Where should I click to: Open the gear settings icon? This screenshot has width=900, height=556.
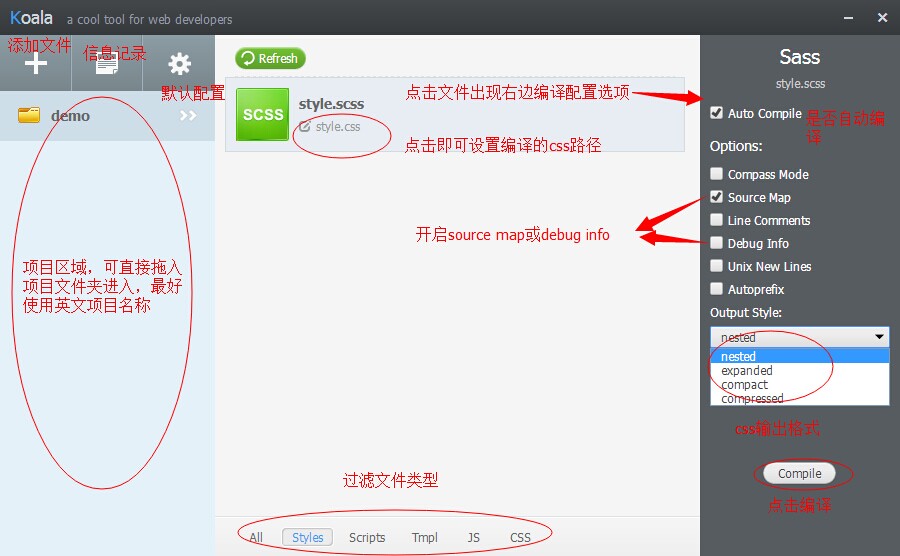coord(179,64)
